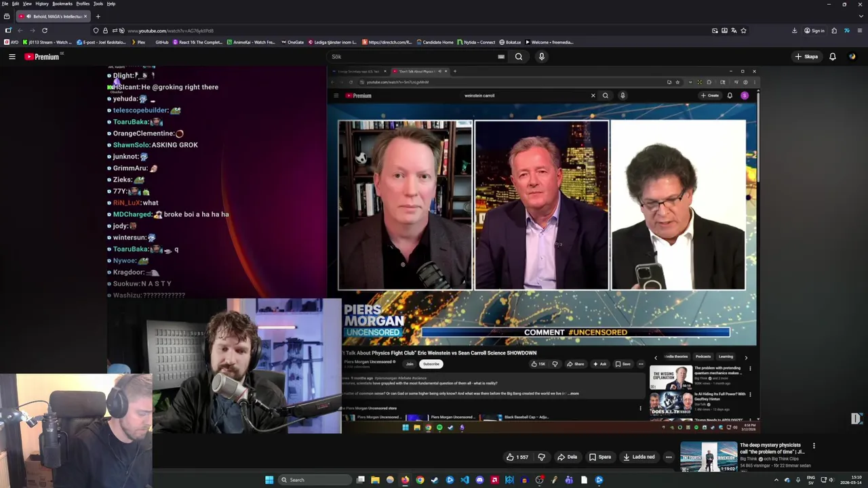868x488 pixels.
Task: Open the YouTube guide hamburger menu
Action: (12, 57)
